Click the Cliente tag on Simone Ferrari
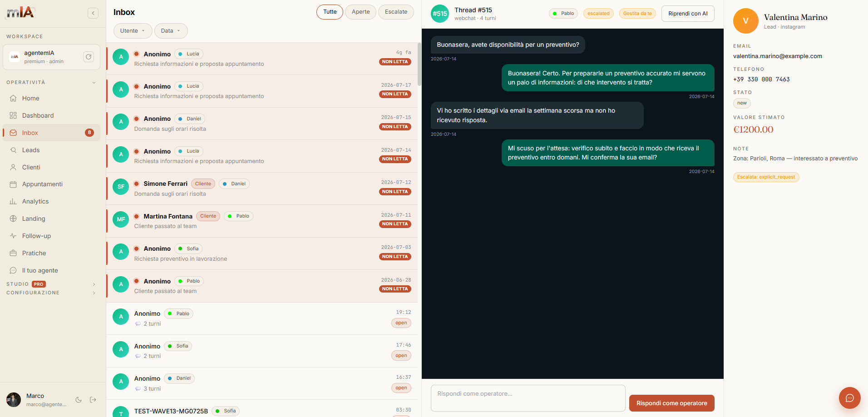This screenshot has width=868, height=417. coord(203,184)
